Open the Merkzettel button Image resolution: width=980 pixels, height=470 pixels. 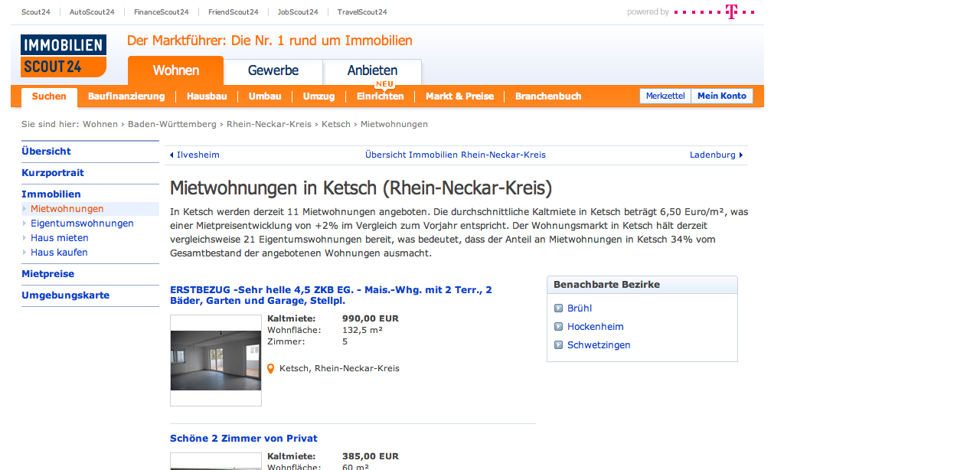665,96
